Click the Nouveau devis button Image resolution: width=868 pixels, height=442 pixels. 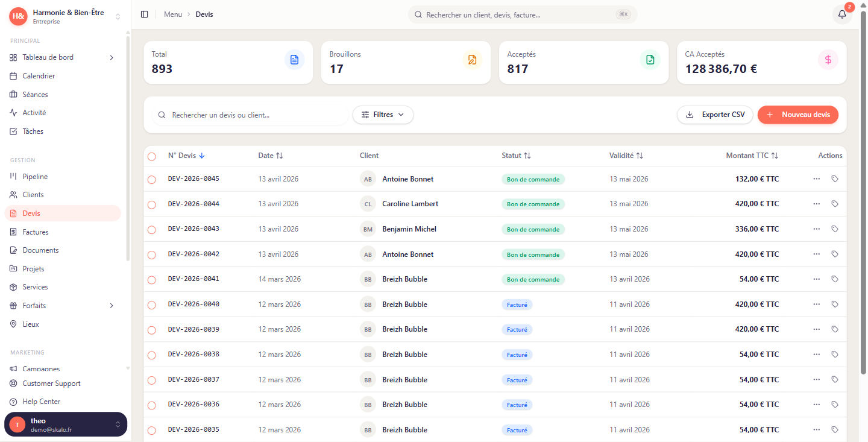(797, 115)
